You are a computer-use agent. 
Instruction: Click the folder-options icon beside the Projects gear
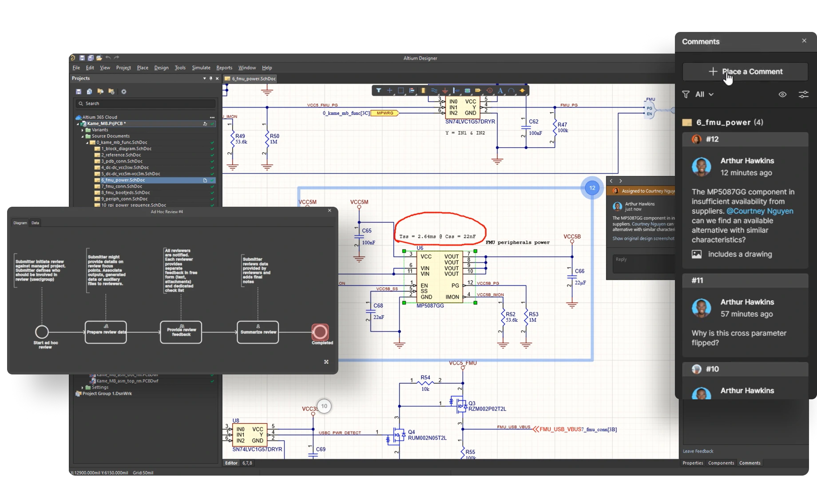point(111,91)
